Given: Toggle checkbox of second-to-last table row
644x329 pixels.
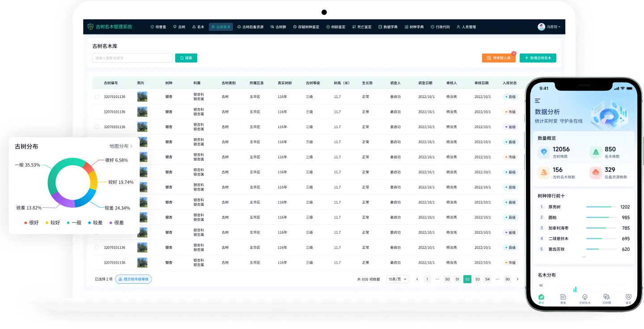Looking at the screenshot, I should 97,248.
